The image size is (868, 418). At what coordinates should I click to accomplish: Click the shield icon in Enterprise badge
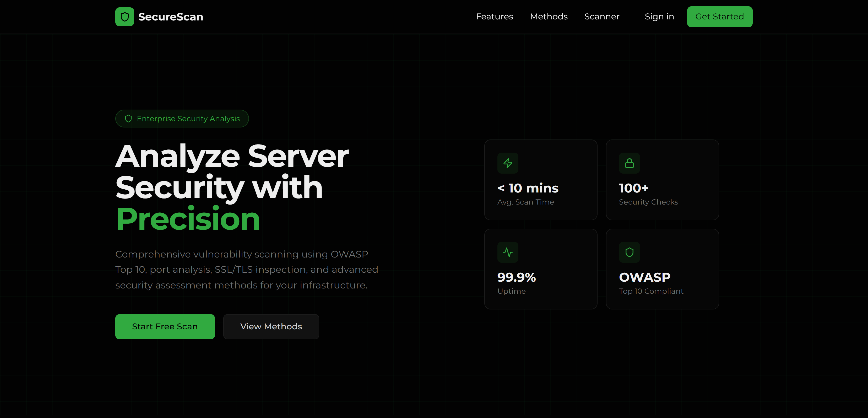[128, 119]
